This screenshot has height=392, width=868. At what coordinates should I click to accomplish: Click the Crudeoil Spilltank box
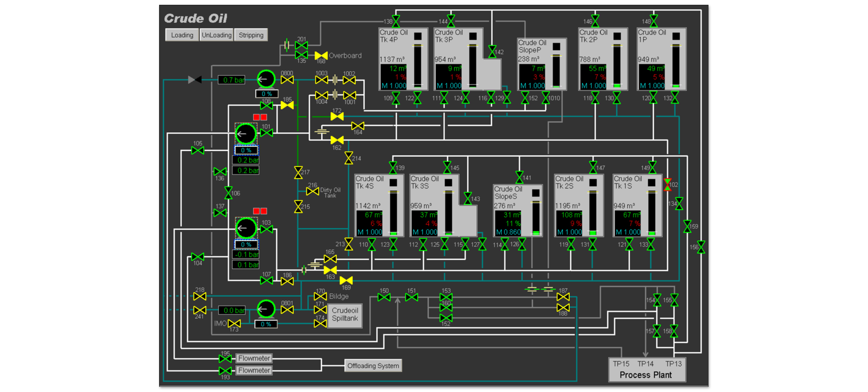pos(345,315)
